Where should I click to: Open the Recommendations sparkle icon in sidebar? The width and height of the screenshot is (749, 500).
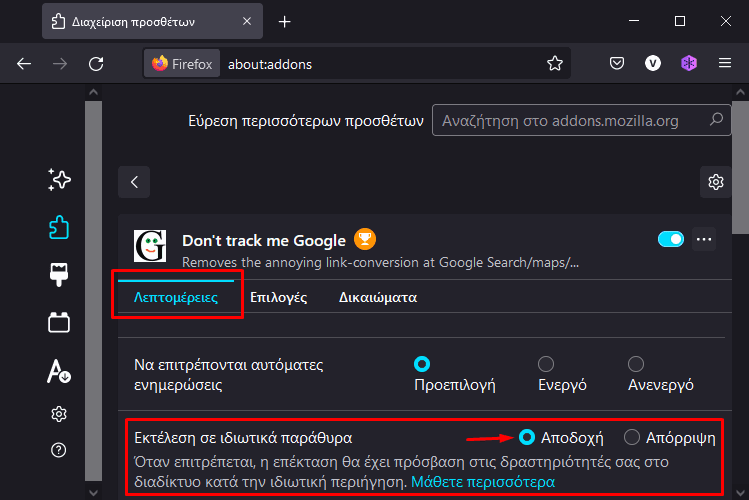coord(59,180)
